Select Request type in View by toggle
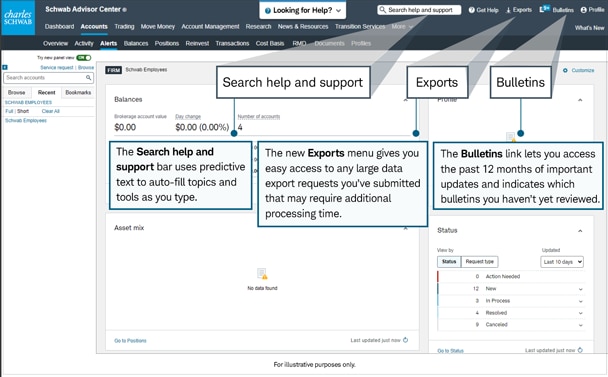This screenshot has height=377, width=608. click(480, 261)
